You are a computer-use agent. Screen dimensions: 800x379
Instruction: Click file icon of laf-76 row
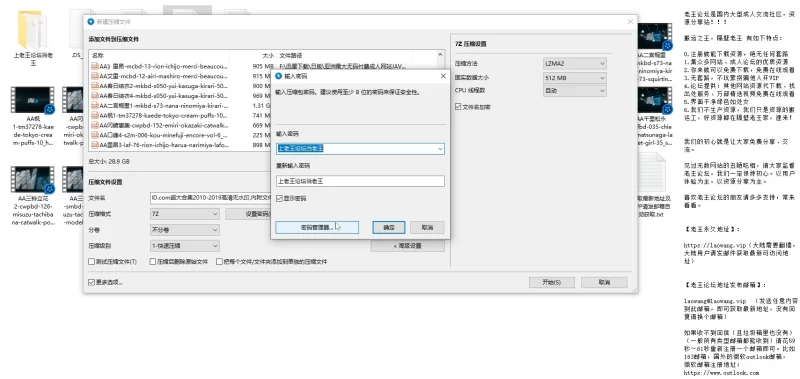point(95,145)
